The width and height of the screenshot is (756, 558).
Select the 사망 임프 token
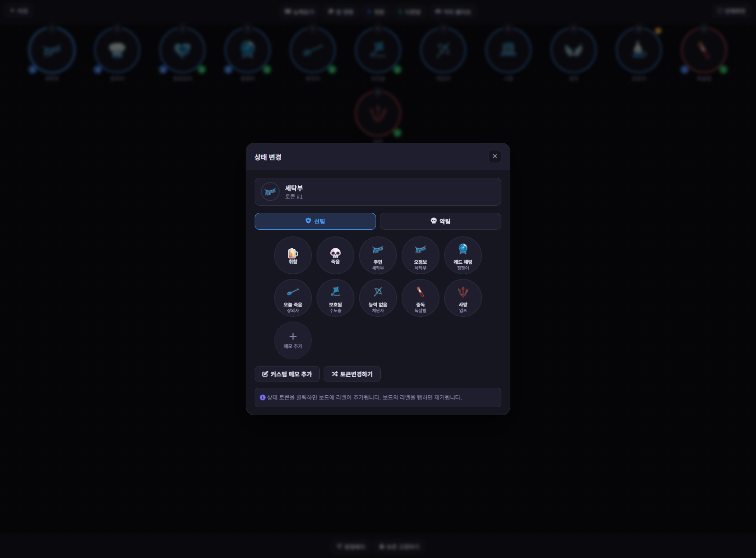pyautogui.click(x=463, y=298)
